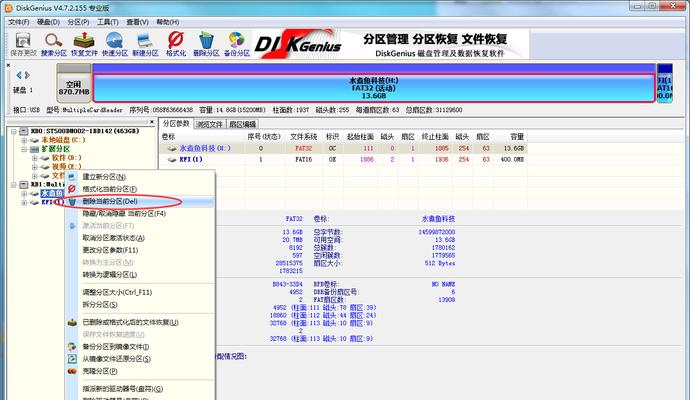
Task: Collapse the RD1 removable disk node
Action: coord(14,185)
